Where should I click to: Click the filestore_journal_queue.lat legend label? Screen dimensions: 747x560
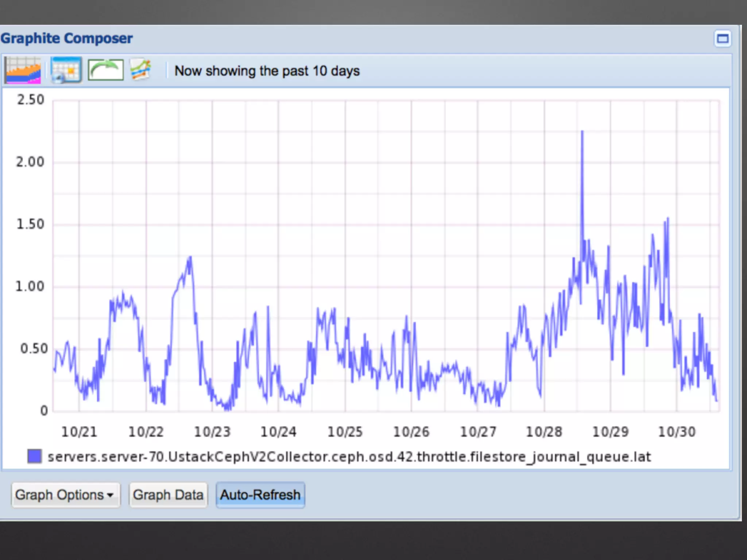(349, 456)
